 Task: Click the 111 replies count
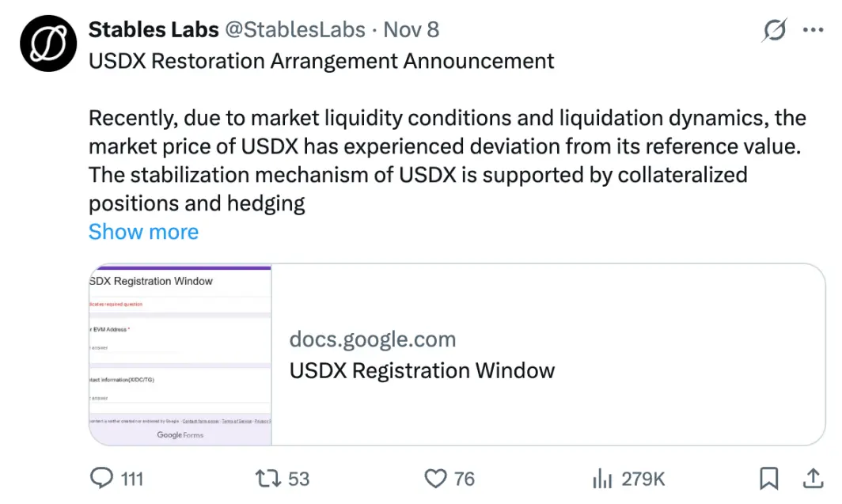[132, 479]
